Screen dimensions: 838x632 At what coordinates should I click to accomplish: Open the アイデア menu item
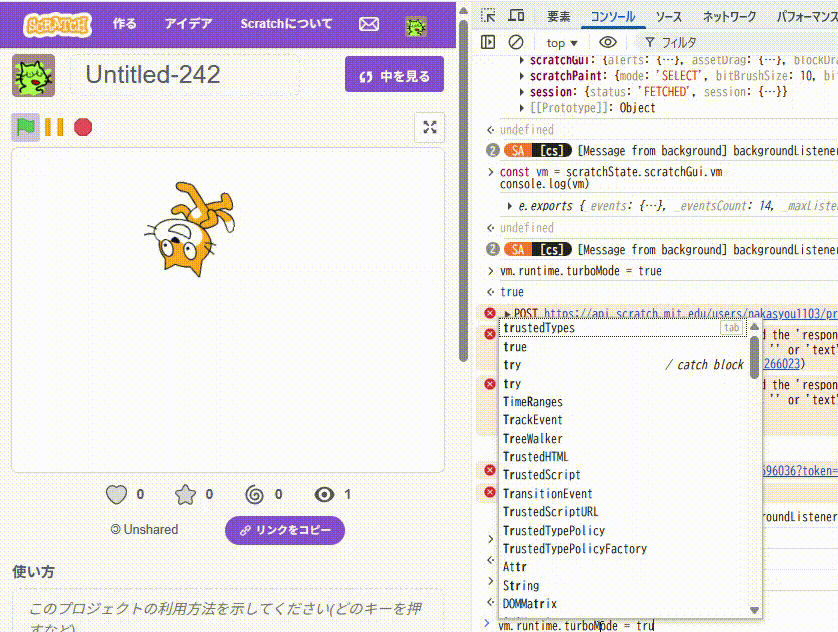tap(188, 24)
